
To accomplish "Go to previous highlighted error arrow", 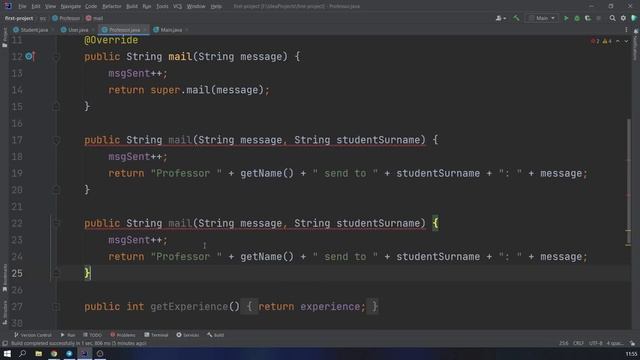I will tap(618, 41).
